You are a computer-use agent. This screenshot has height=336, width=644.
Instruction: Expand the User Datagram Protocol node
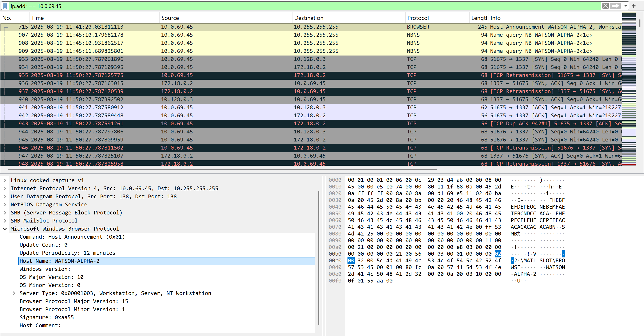(x=5, y=196)
